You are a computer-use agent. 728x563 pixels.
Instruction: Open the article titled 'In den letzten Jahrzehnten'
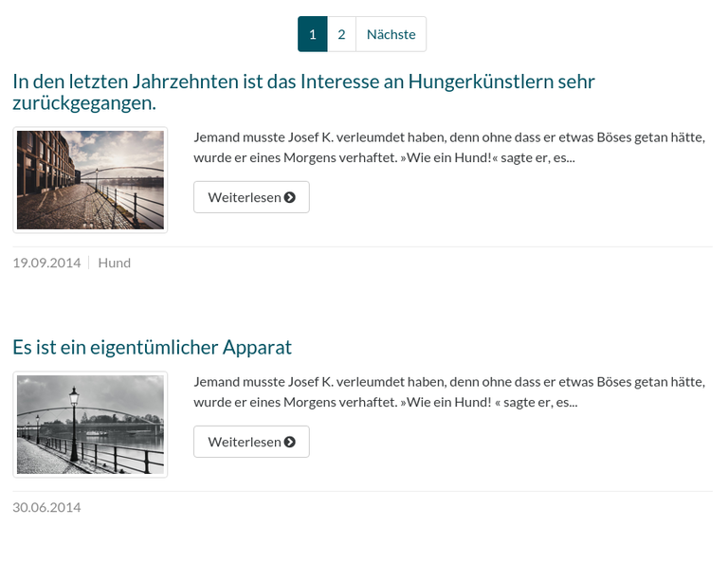coord(303,82)
